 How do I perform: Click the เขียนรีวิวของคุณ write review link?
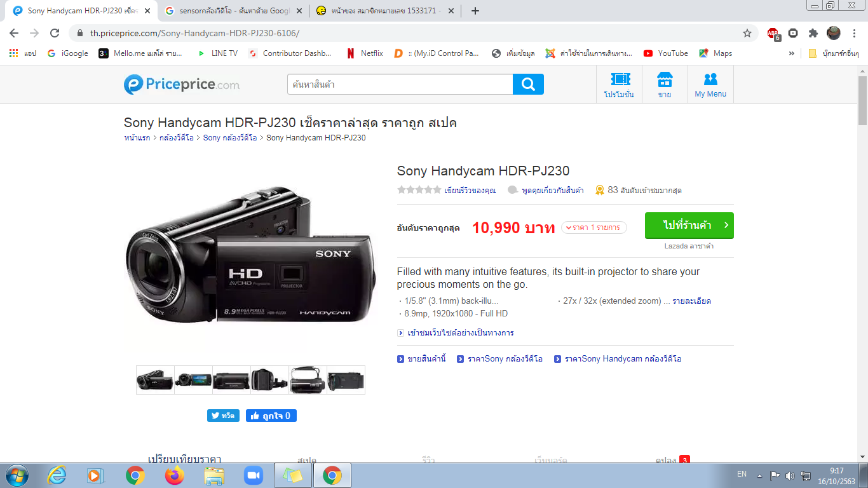(470, 190)
